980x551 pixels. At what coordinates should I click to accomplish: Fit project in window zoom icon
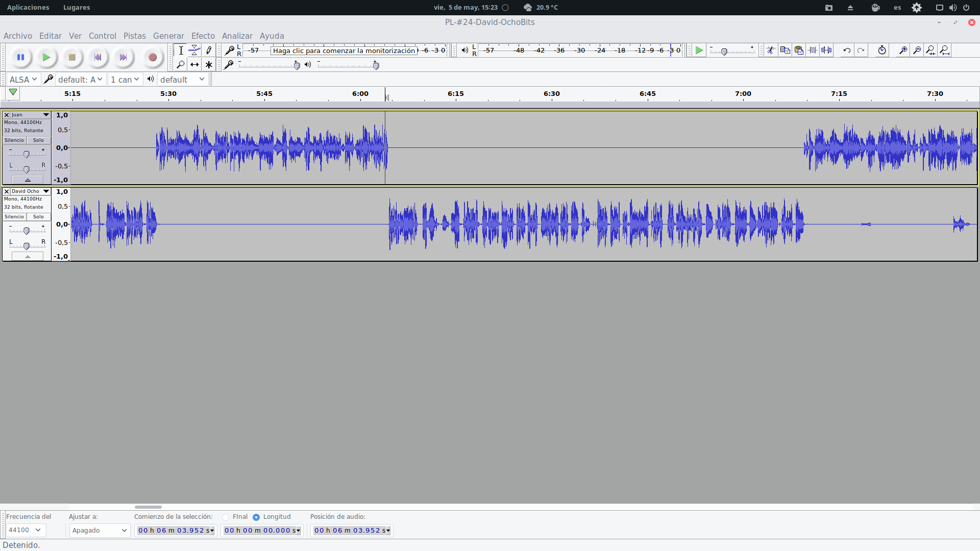(x=945, y=50)
